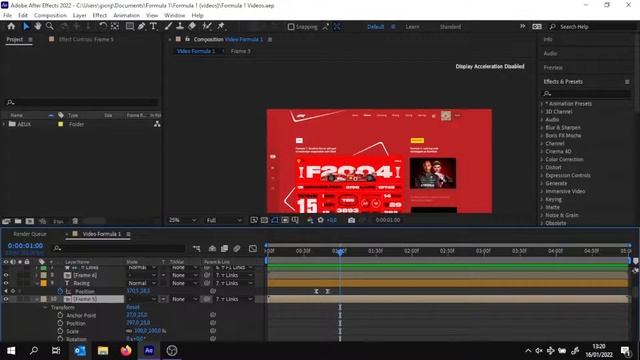Open the Racing layer Normal mode dropdown
The height and width of the screenshot is (360, 640).
[x=142, y=283]
